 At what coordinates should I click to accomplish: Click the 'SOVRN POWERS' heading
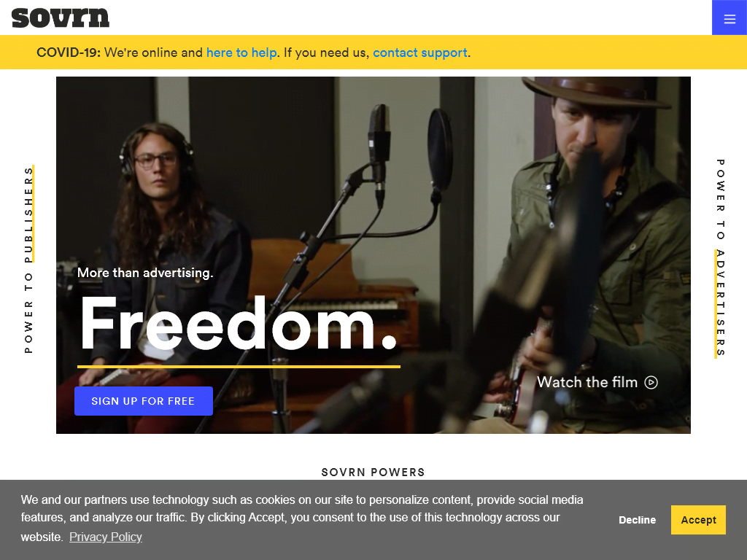pyautogui.click(x=373, y=472)
